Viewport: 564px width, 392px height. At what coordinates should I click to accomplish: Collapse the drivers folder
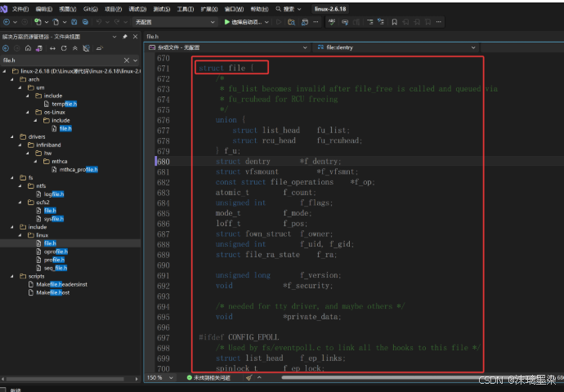(12, 137)
